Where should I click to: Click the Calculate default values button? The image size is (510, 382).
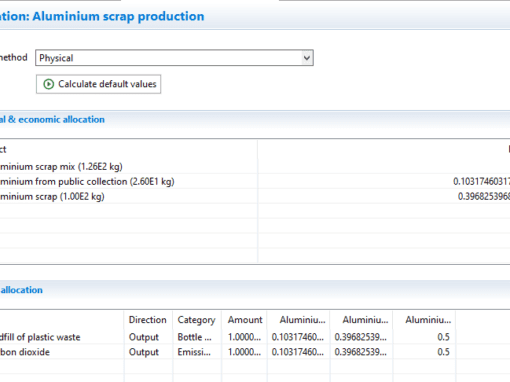pos(99,84)
